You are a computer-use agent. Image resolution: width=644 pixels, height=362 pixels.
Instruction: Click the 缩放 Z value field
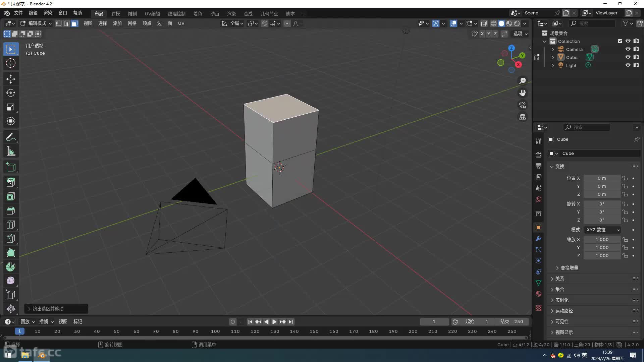tap(602, 256)
